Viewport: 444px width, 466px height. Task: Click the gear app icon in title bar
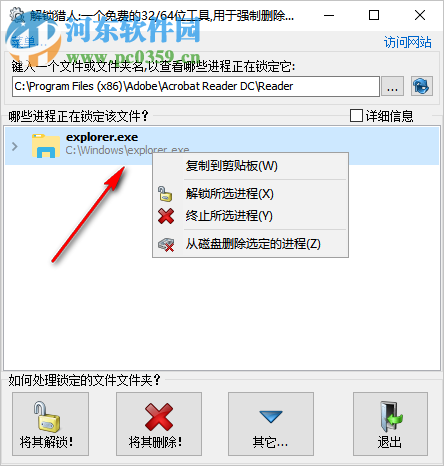point(16,15)
